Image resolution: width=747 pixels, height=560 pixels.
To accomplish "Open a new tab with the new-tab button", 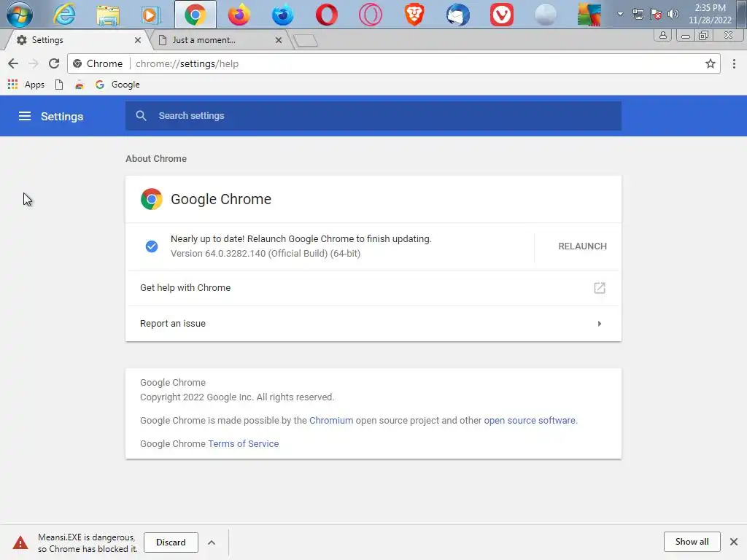I will pyautogui.click(x=306, y=41).
